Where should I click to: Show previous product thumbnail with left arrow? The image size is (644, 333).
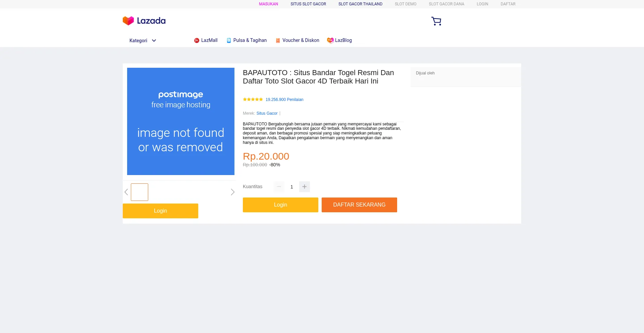coord(126,192)
